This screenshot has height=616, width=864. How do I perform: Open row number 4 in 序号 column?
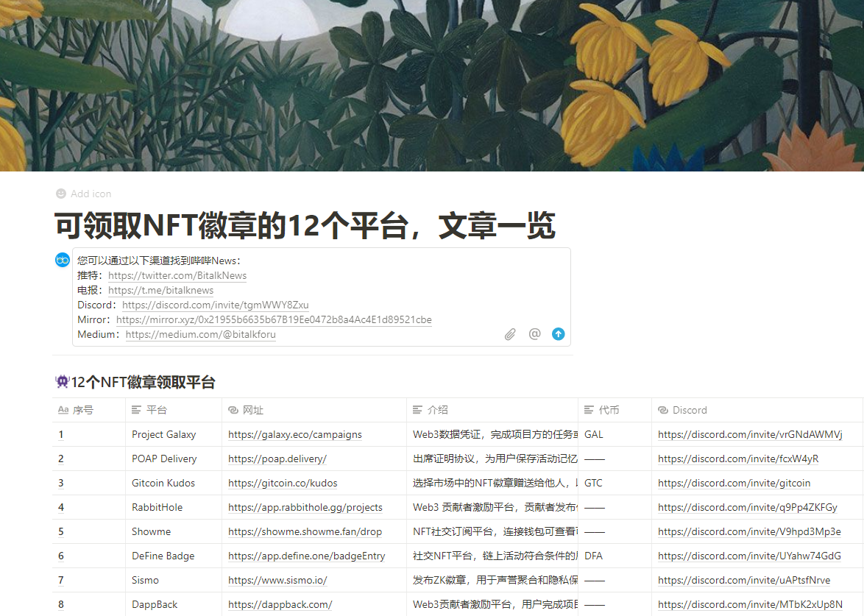point(60,507)
